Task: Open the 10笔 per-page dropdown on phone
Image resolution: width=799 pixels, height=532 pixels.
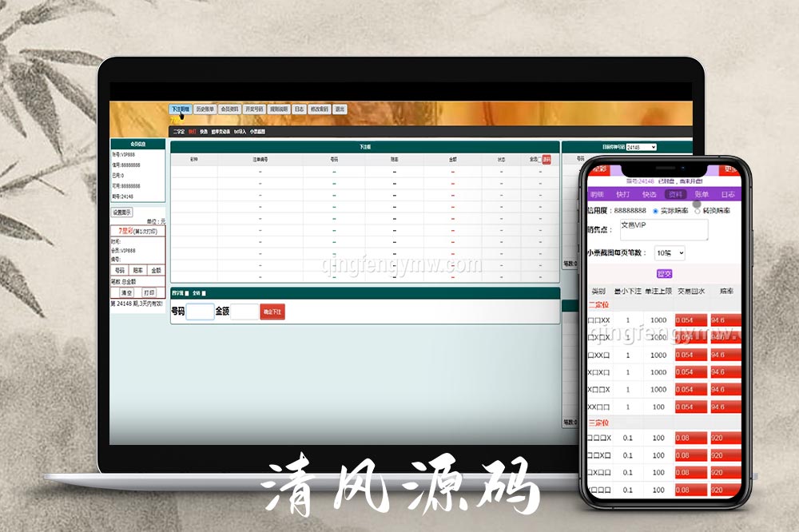Action: 670,252
